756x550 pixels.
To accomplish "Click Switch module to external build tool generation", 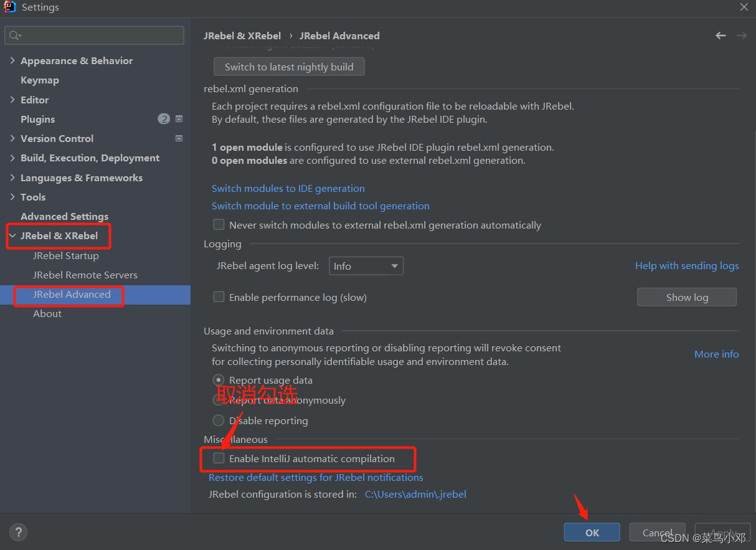I will (x=321, y=206).
